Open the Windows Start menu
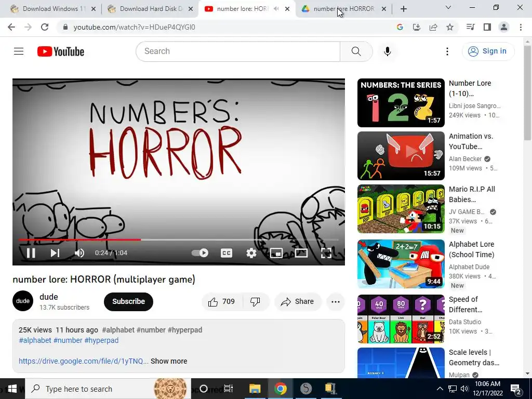532x399 pixels. (x=12, y=389)
